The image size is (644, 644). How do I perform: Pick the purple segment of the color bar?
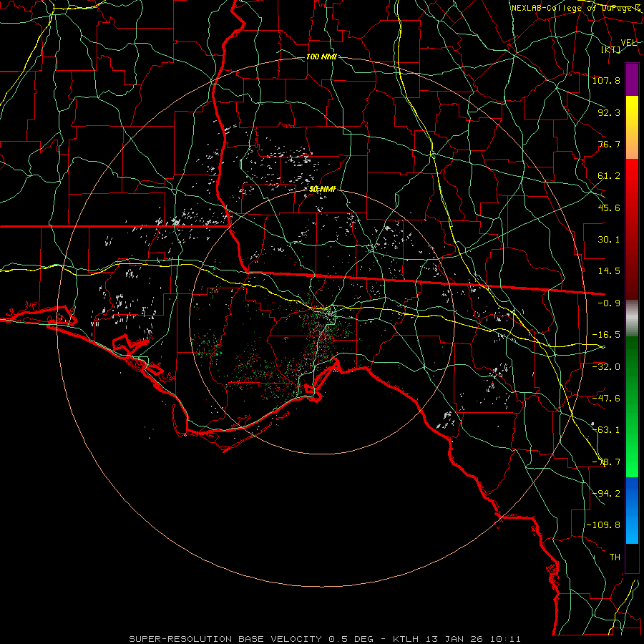pos(632,79)
